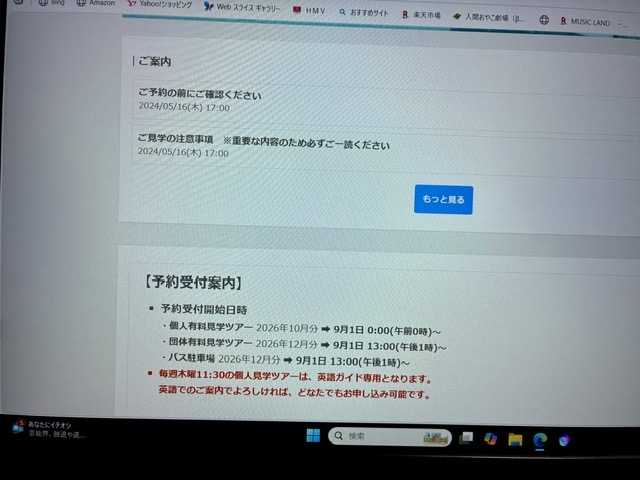The image size is (640, 480).
Task: Open the ご予約の前にご確認ください notice
Action: tap(200, 94)
